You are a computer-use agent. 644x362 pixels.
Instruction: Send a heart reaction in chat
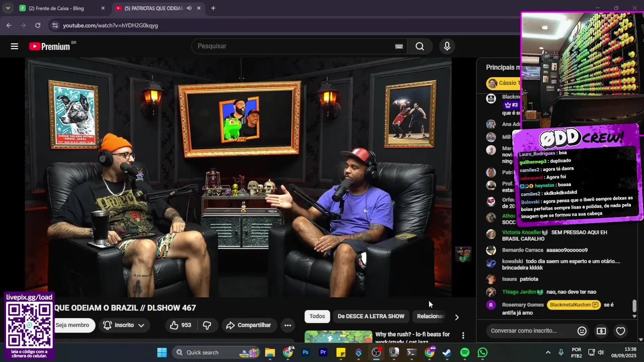pos(621,331)
